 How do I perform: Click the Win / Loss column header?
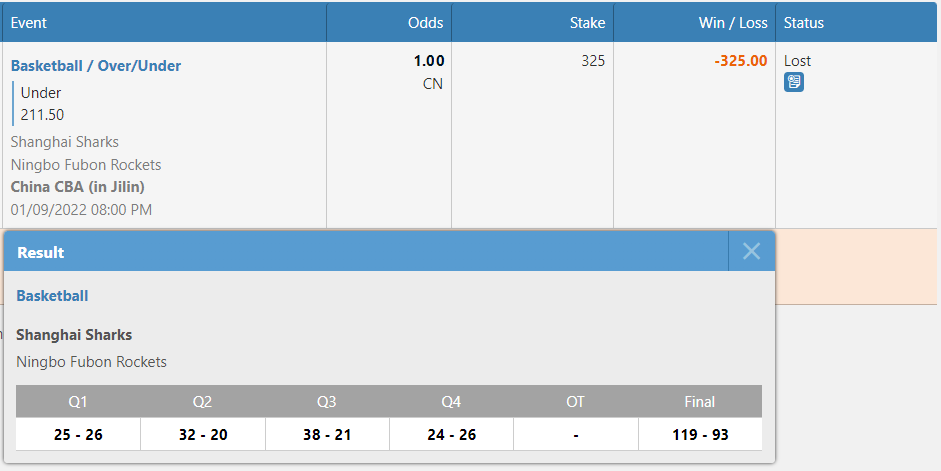pyautogui.click(x=732, y=22)
